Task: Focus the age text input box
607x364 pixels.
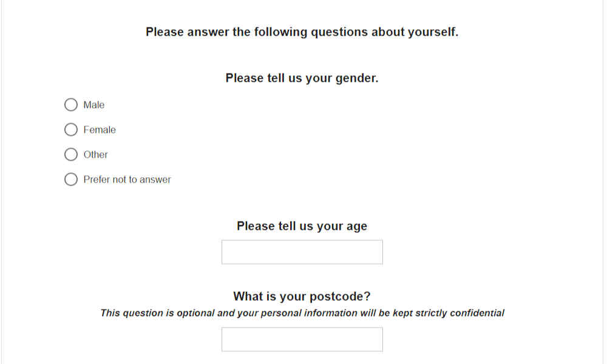Action: click(x=302, y=252)
